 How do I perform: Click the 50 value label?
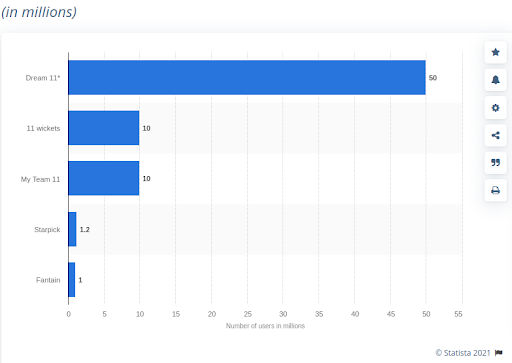tap(433, 78)
